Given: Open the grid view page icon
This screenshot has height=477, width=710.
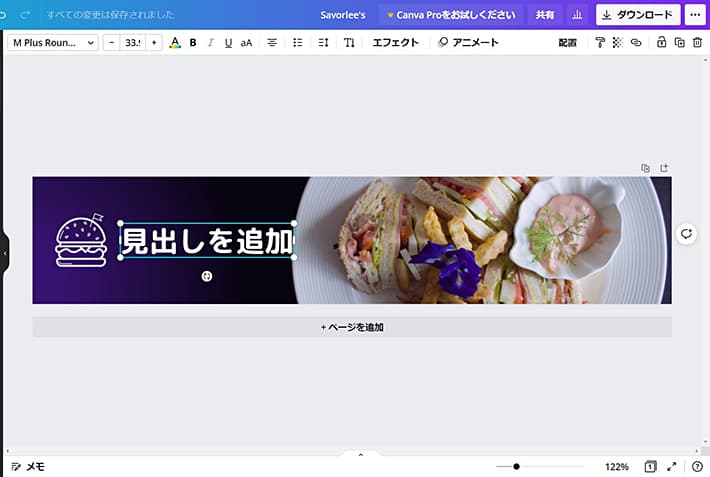Looking at the screenshot, I should tap(650, 467).
